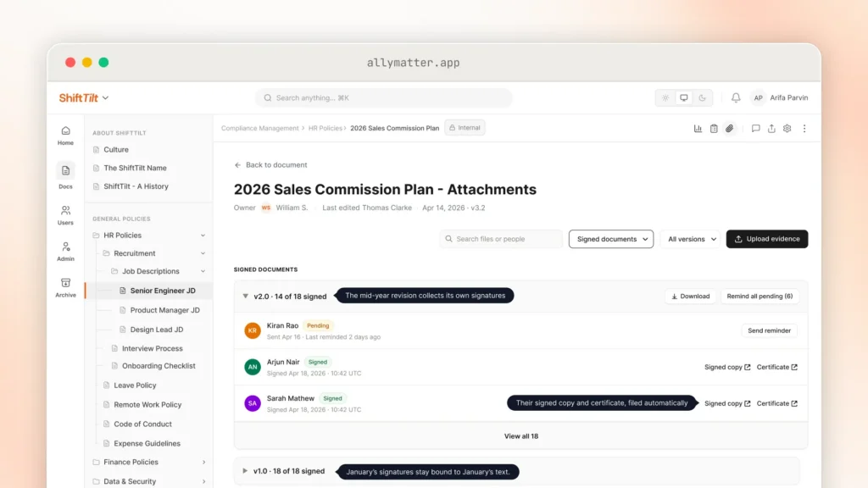Viewport: 868px width, 488px height.
Task: Click the share export icon
Action: [x=771, y=129]
